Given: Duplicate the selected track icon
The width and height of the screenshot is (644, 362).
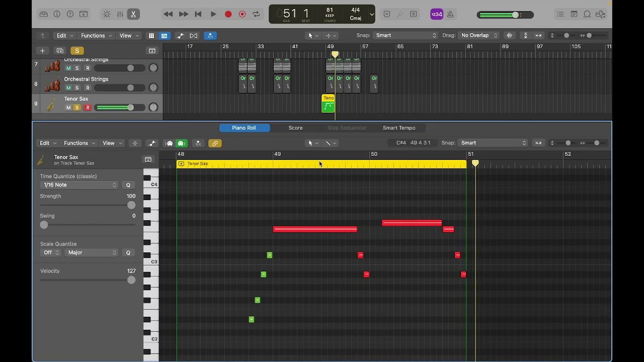Looking at the screenshot, I should tap(60, 51).
